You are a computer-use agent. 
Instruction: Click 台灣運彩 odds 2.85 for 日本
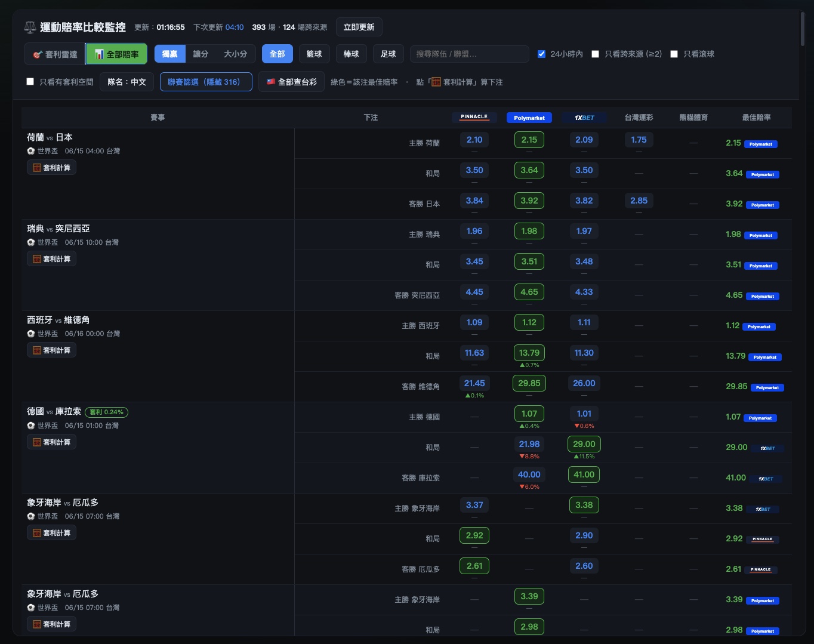click(639, 201)
